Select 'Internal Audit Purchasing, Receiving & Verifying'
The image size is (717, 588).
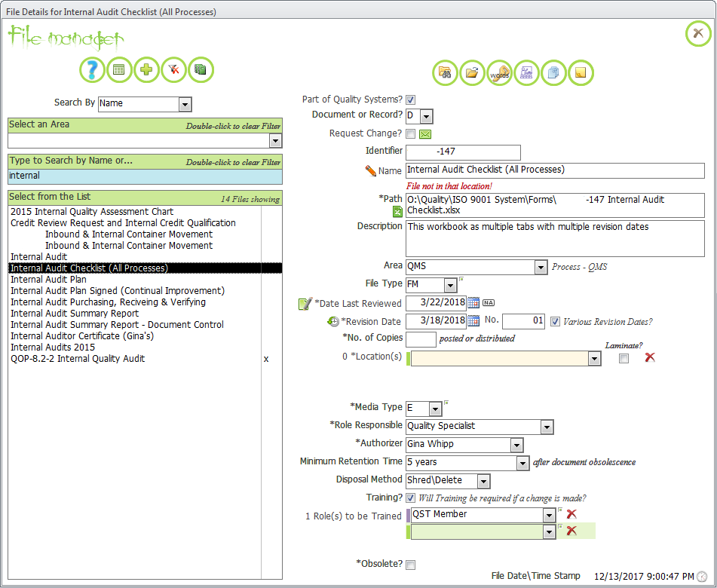coord(135,302)
